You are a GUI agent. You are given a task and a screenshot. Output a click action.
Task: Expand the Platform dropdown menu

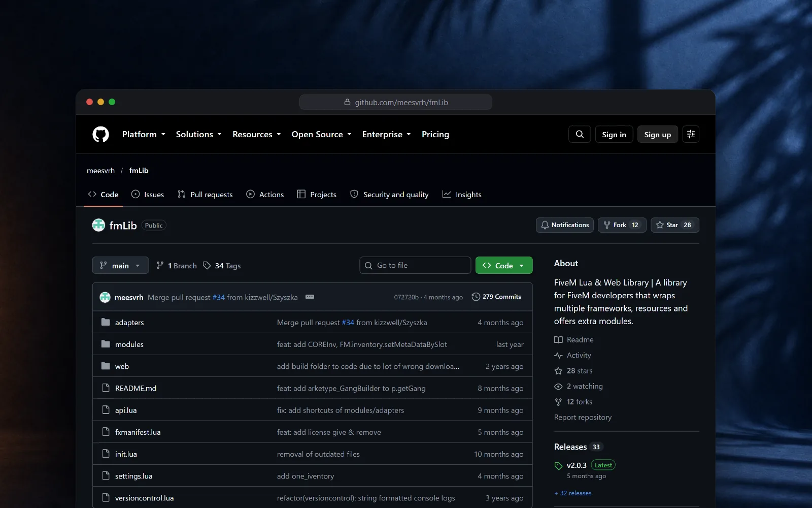coord(144,134)
